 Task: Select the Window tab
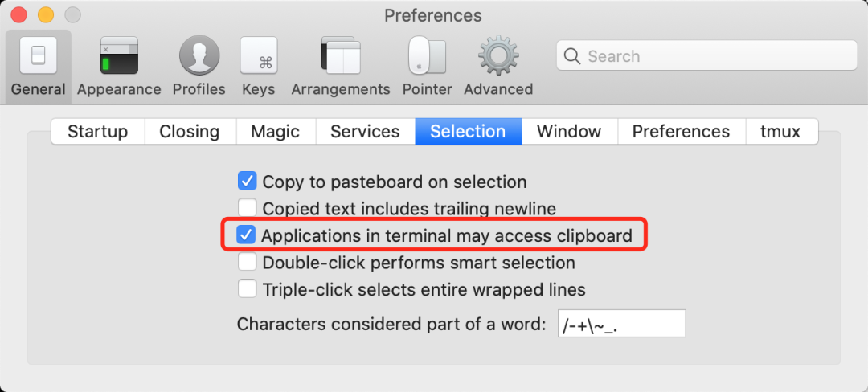pos(568,132)
